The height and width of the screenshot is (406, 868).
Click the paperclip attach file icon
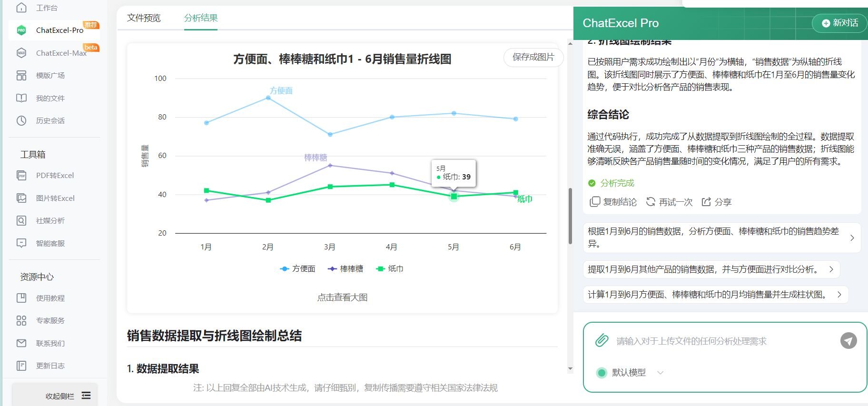point(602,340)
